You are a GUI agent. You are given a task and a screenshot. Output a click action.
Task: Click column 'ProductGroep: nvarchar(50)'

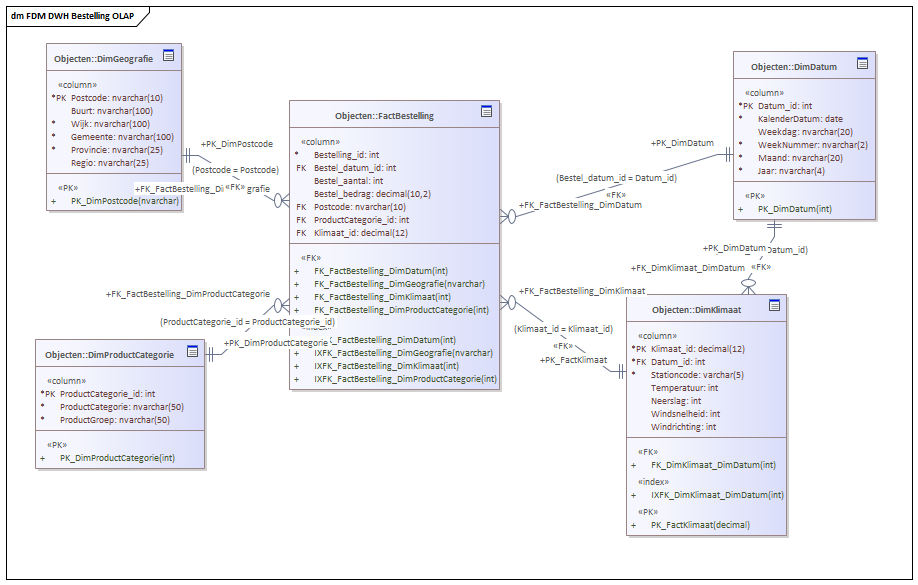point(115,420)
